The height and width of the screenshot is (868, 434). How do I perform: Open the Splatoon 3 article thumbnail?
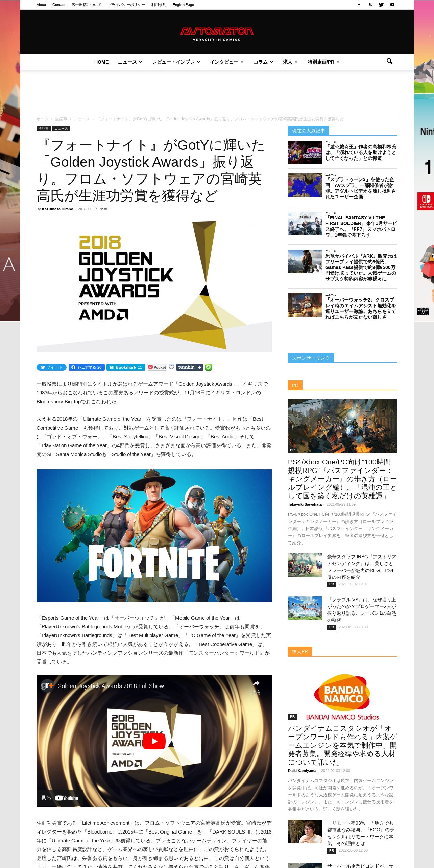tap(305, 185)
